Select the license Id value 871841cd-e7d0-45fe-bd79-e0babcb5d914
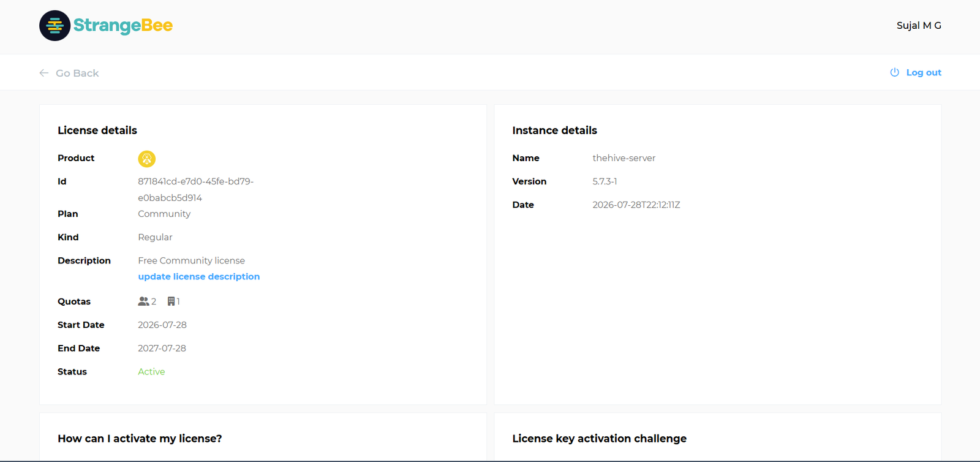Viewport: 980px width, 462px height. click(x=196, y=189)
